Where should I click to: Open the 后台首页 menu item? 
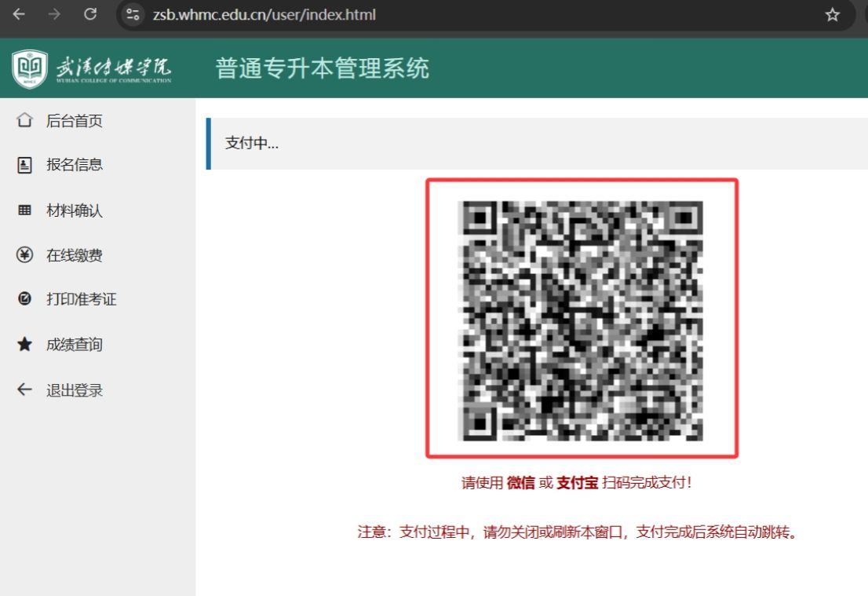click(75, 121)
